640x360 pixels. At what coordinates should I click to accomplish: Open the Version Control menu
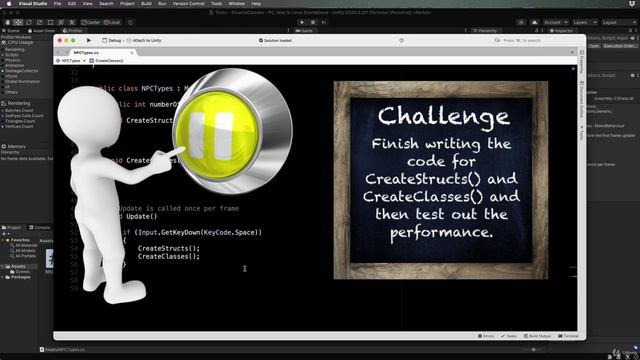[x=189, y=4]
